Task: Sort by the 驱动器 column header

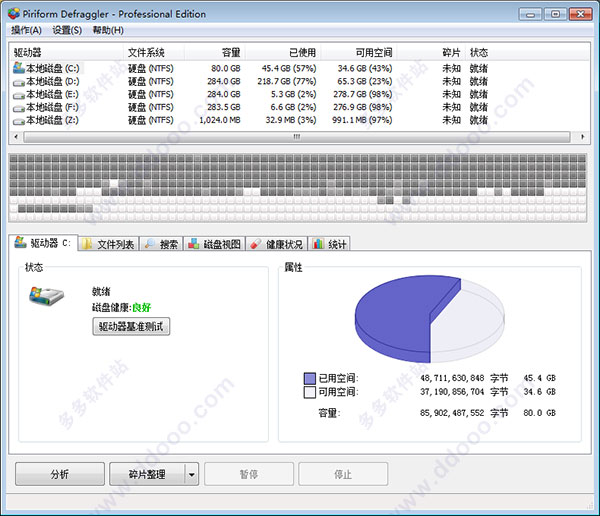Action: [66, 52]
